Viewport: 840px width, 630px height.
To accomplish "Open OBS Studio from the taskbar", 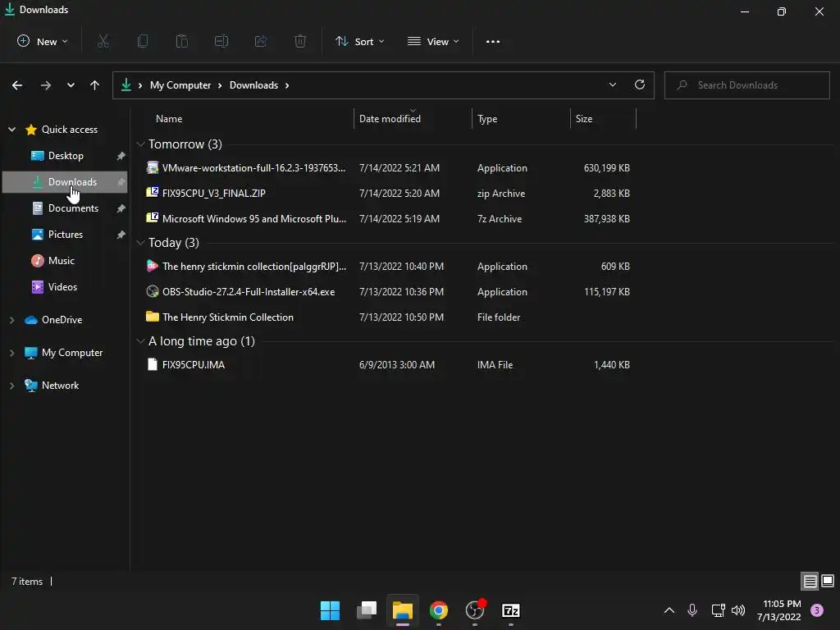I will [x=475, y=610].
